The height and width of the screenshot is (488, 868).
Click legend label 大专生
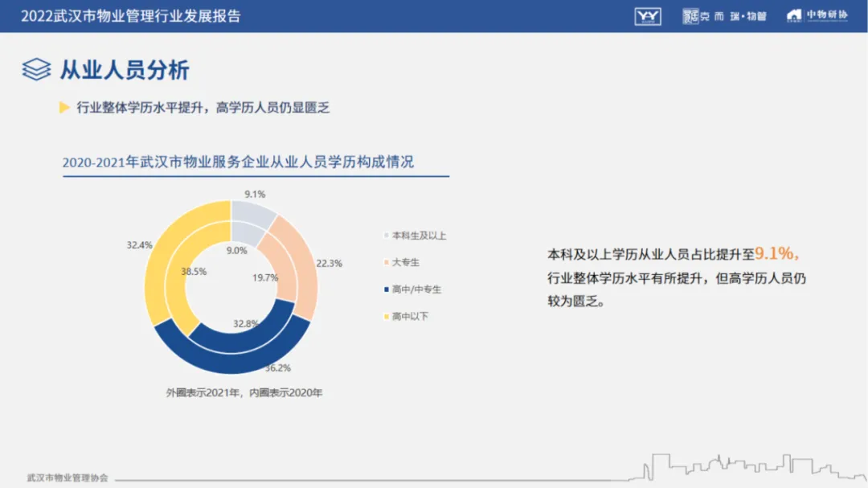[x=406, y=262]
